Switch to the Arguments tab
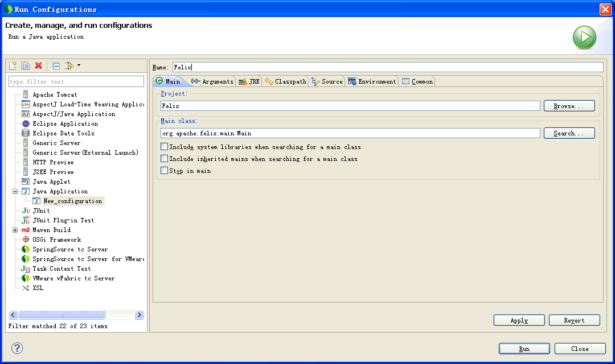This screenshot has height=364, width=615. 212,81
